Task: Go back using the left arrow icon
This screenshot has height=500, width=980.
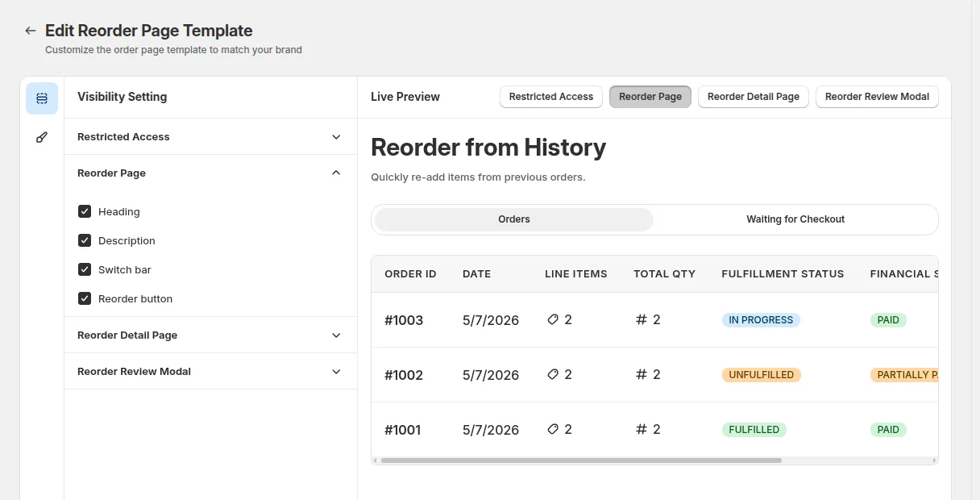Action: (31, 31)
